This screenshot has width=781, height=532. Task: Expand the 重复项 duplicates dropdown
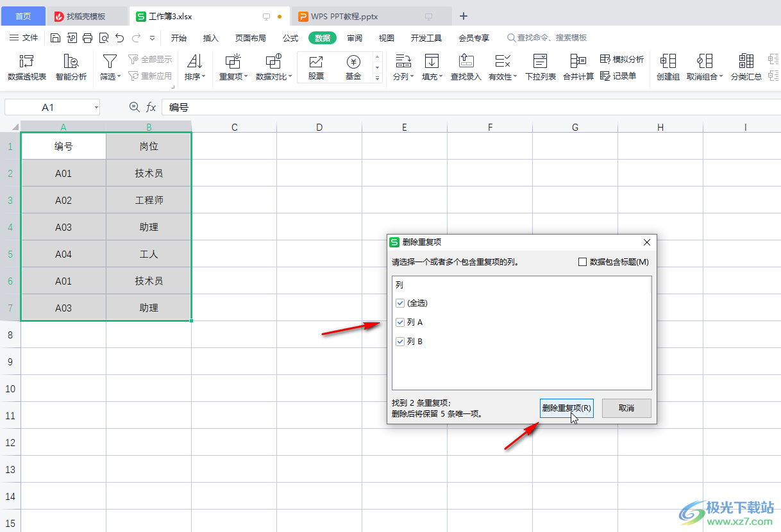tap(233, 76)
